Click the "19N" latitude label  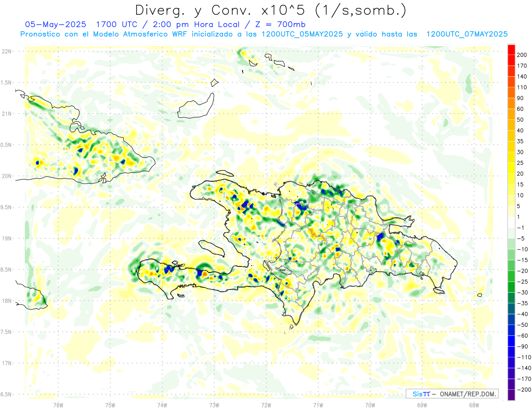click(7, 239)
